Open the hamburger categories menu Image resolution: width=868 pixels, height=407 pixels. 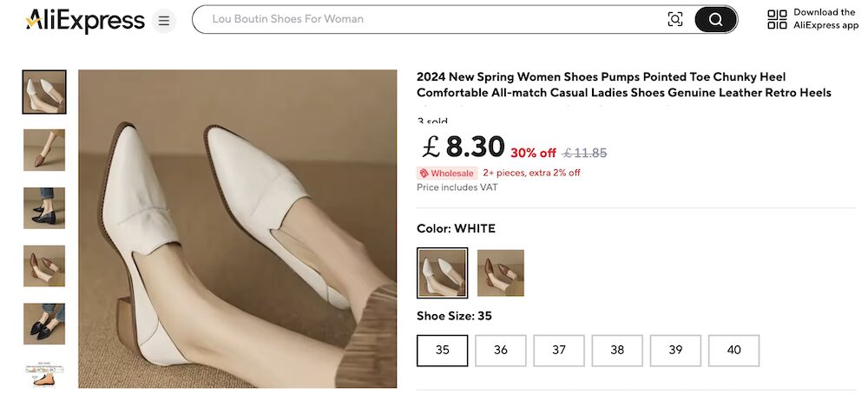click(164, 20)
